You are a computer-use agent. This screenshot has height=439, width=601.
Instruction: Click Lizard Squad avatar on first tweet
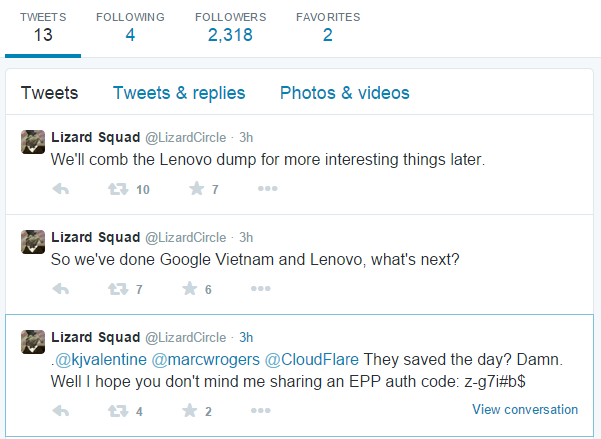(x=32, y=142)
